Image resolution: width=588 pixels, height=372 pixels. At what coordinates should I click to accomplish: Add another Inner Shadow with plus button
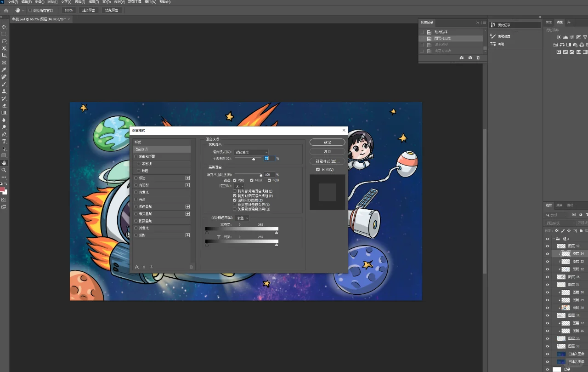[x=187, y=185]
